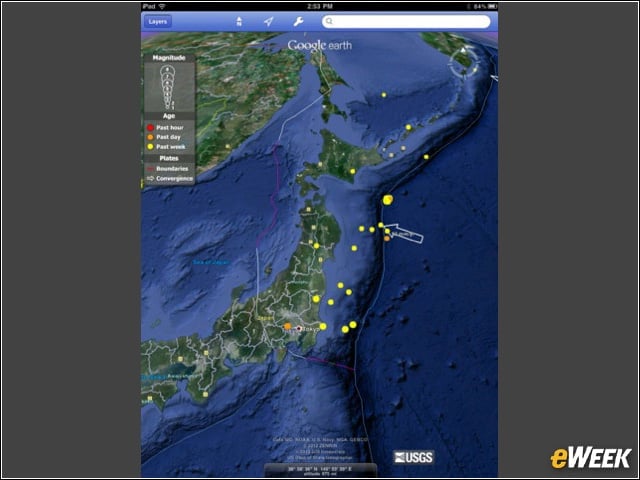Tap the north-up compass icon in toolbar
The height and width of the screenshot is (480, 640).
click(x=239, y=22)
